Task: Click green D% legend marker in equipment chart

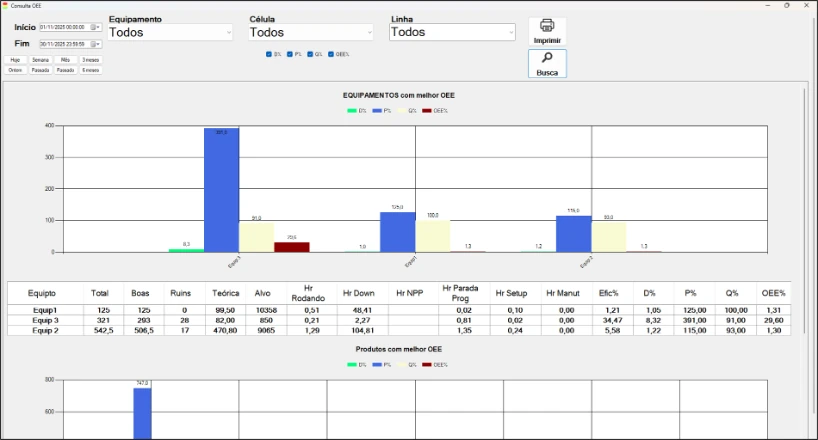Action: tap(352, 110)
